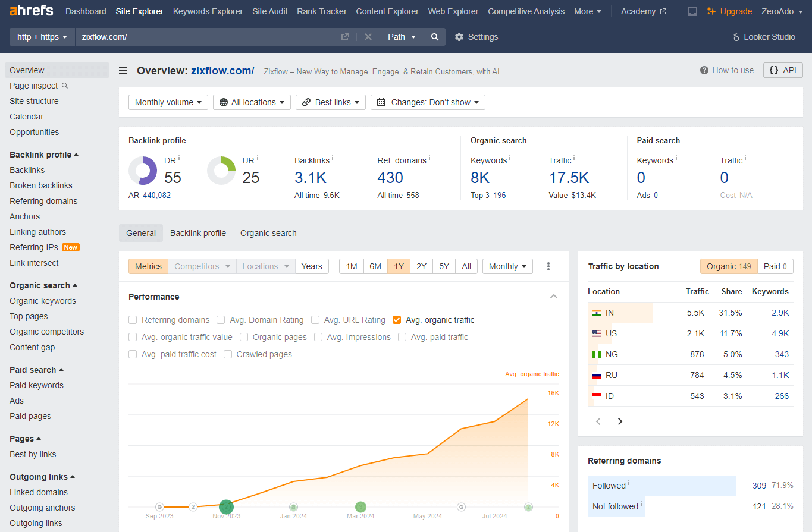The width and height of the screenshot is (812, 532).
Task: Open Site Audit from top menu
Action: pos(270,11)
